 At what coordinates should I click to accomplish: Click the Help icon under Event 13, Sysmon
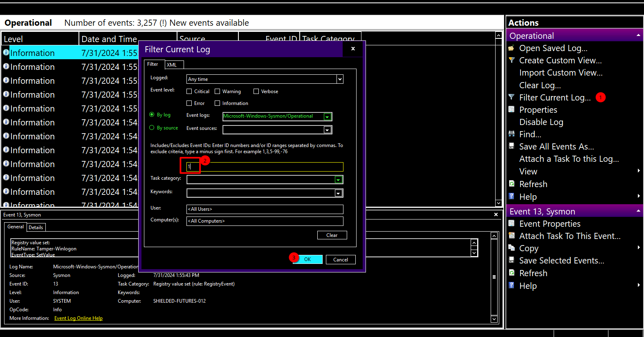pyautogui.click(x=511, y=286)
